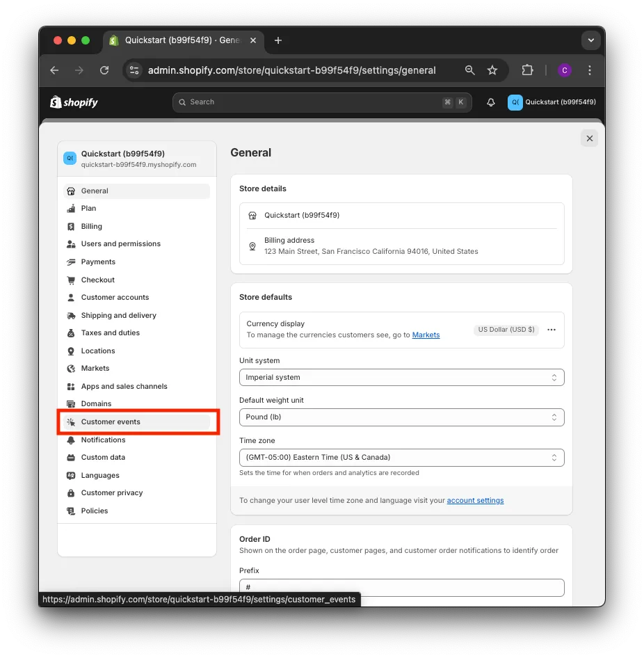The width and height of the screenshot is (644, 658).
Task: Open the Unit system dropdown
Action: point(401,378)
